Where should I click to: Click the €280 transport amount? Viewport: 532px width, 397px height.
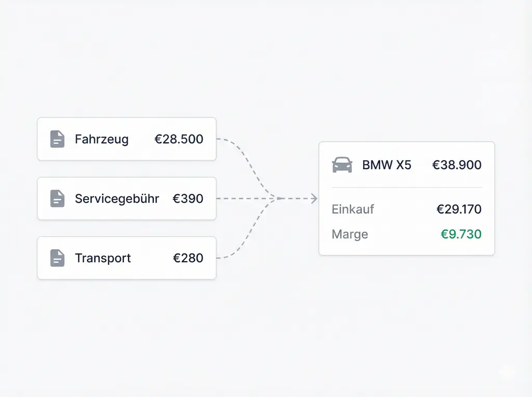click(x=188, y=258)
